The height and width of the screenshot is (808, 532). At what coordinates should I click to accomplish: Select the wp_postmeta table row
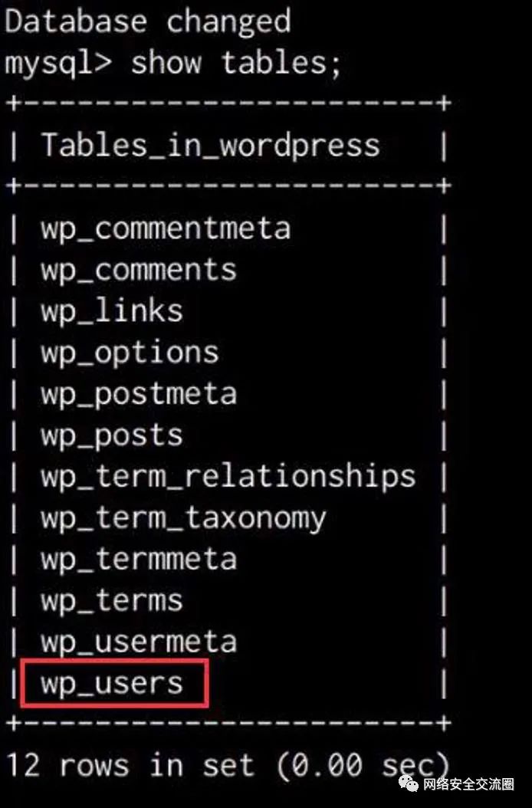click(x=139, y=394)
